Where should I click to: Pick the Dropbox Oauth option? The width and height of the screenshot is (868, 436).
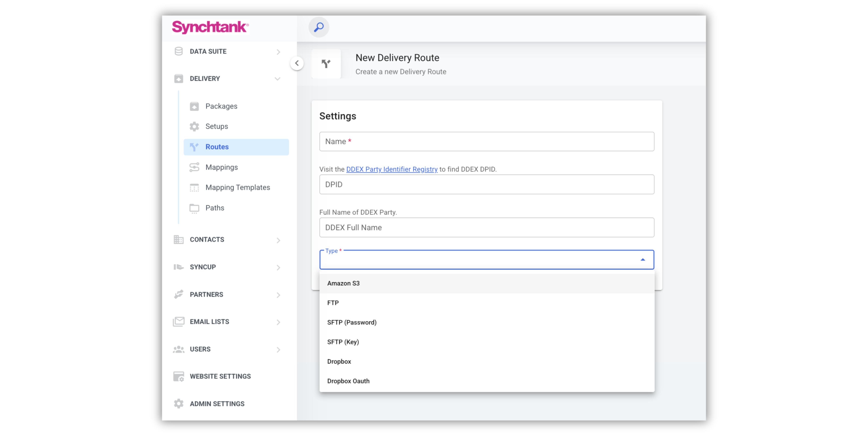tap(487, 381)
